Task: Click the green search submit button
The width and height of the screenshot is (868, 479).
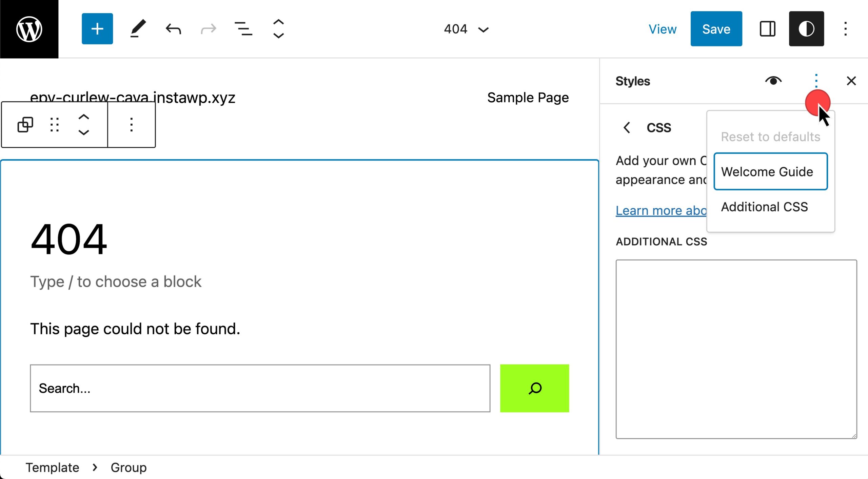Action: pos(534,388)
